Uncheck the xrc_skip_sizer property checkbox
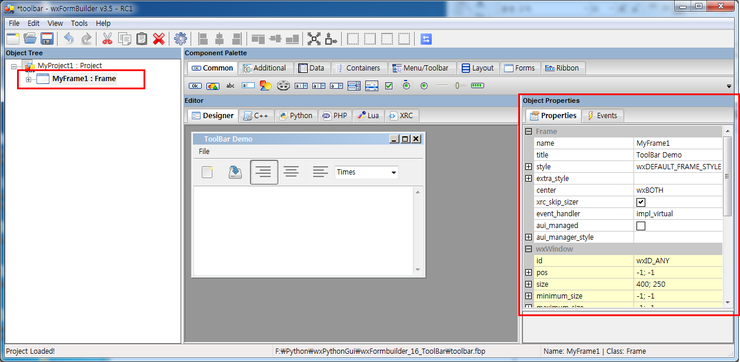Screen dimensions: 740x362 coord(640,202)
